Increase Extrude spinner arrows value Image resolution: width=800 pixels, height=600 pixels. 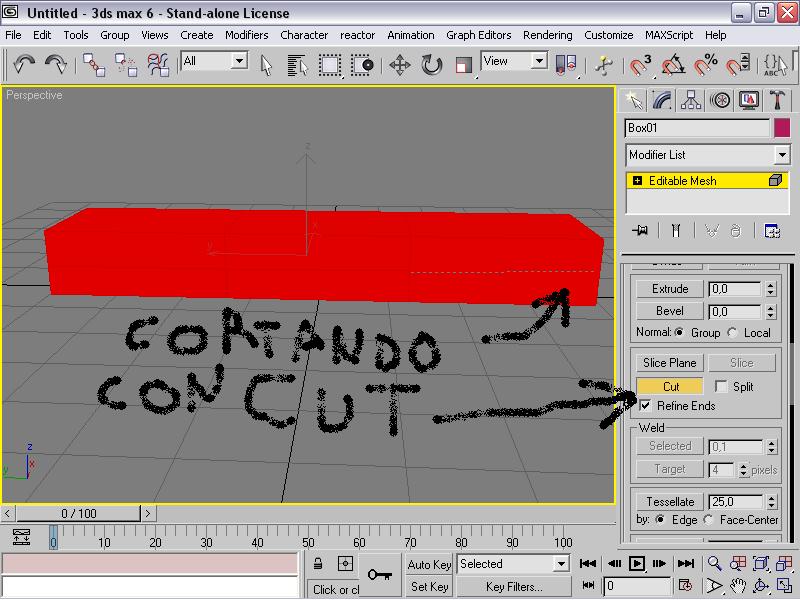click(771, 285)
